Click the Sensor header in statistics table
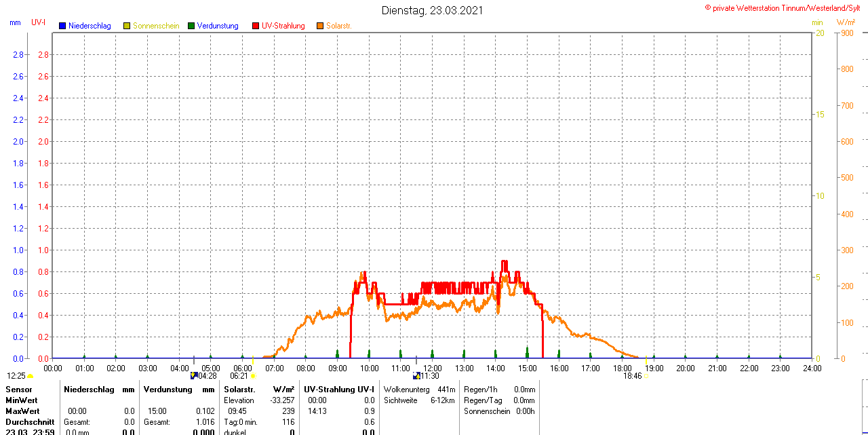The width and height of the screenshot is (868, 435). 18,390
